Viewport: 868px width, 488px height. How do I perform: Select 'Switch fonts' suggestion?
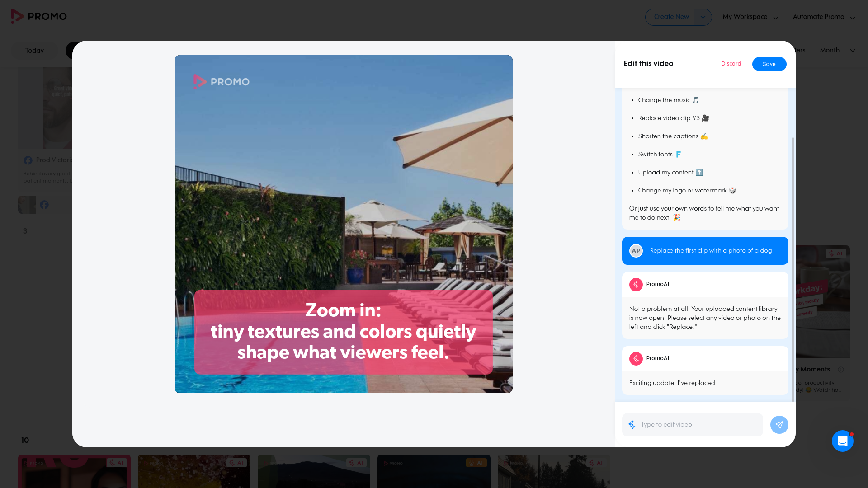660,155
